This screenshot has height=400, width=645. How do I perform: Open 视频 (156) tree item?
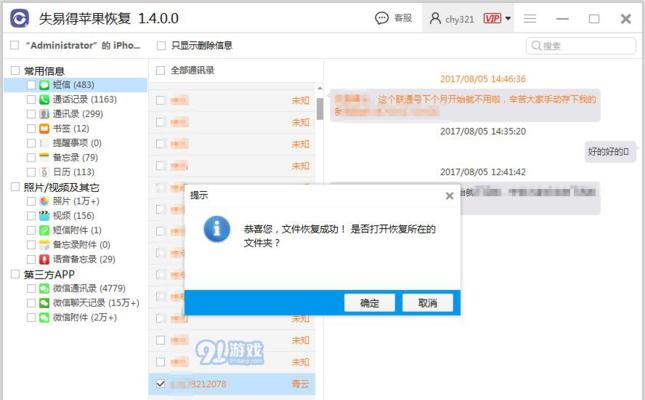74,216
